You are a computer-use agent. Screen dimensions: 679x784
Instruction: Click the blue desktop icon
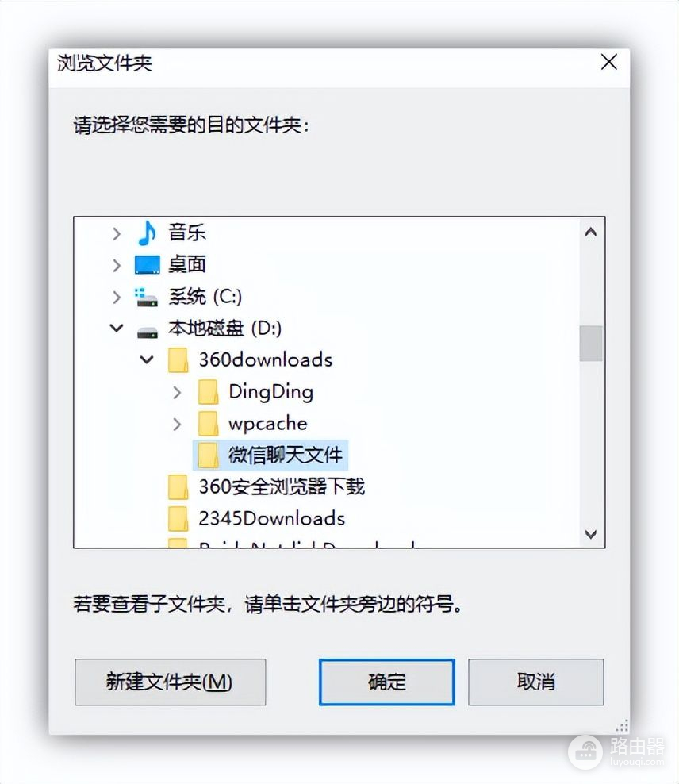point(148,264)
